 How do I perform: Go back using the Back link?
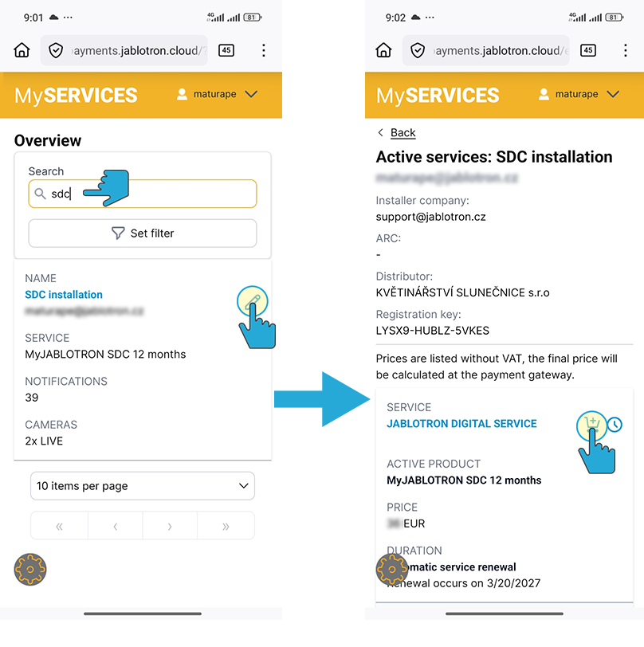click(x=402, y=132)
